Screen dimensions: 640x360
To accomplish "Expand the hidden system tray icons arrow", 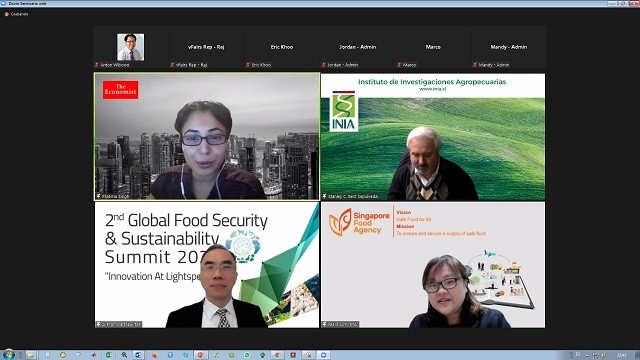I will coord(587,356).
